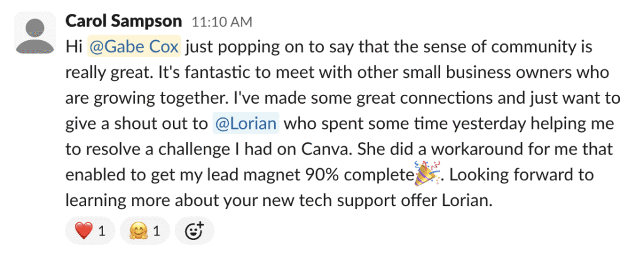Open the add reaction emoji picker
This screenshot has height=255, width=644.
[x=194, y=232]
